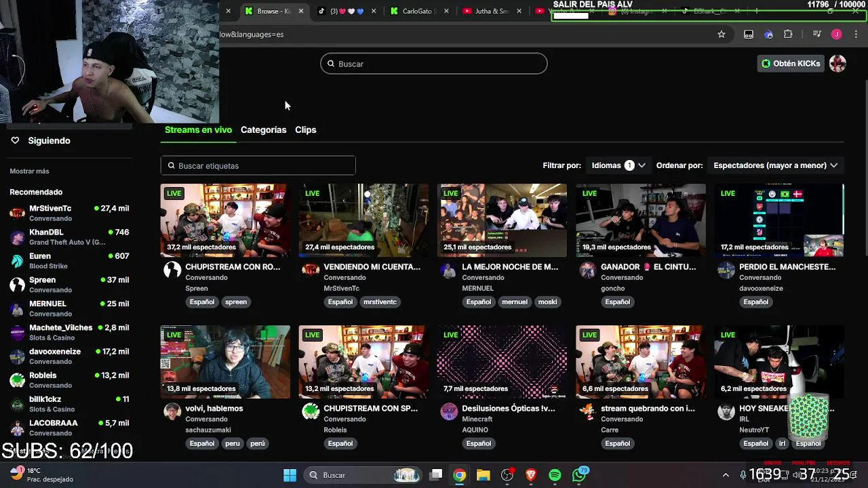The width and height of the screenshot is (868, 488).
Task: Open PERDIO EL MANCHESTE... stream thumbnail
Action: pos(778,220)
